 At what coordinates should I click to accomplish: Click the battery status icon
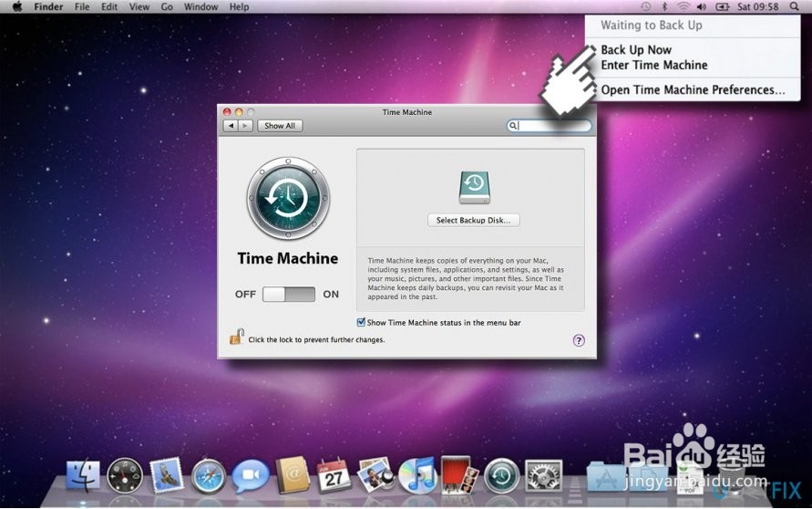coord(722,6)
